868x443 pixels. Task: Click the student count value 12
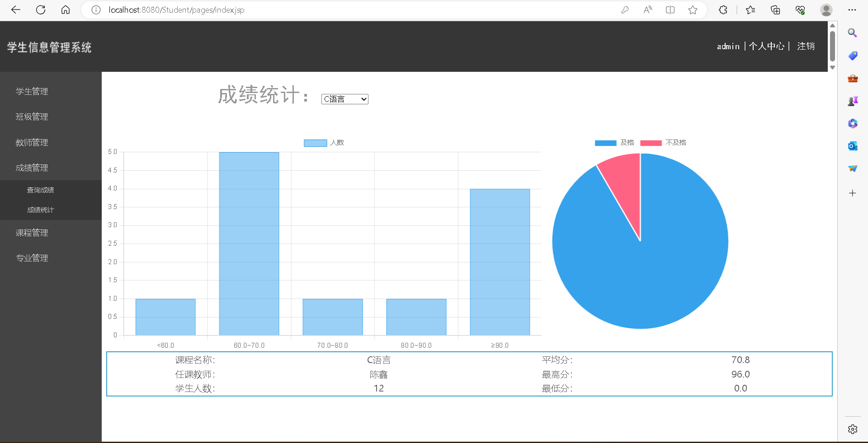pyautogui.click(x=379, y=388)
